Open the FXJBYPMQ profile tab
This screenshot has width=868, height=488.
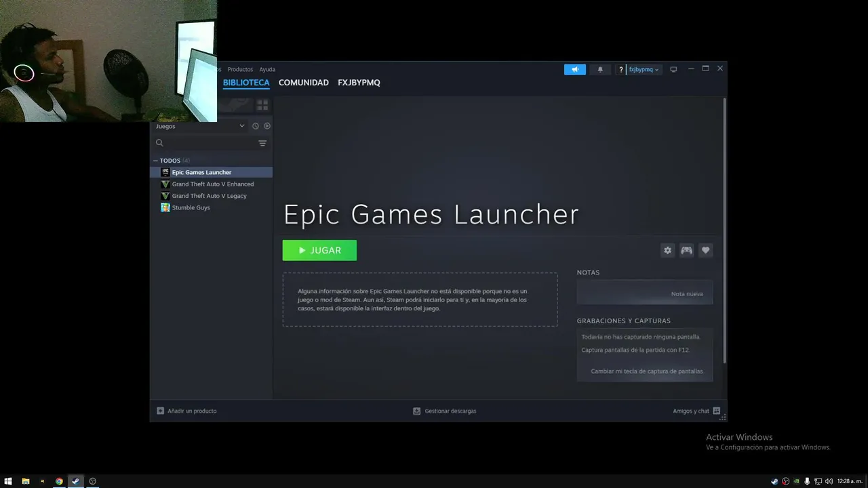[359, 83]
